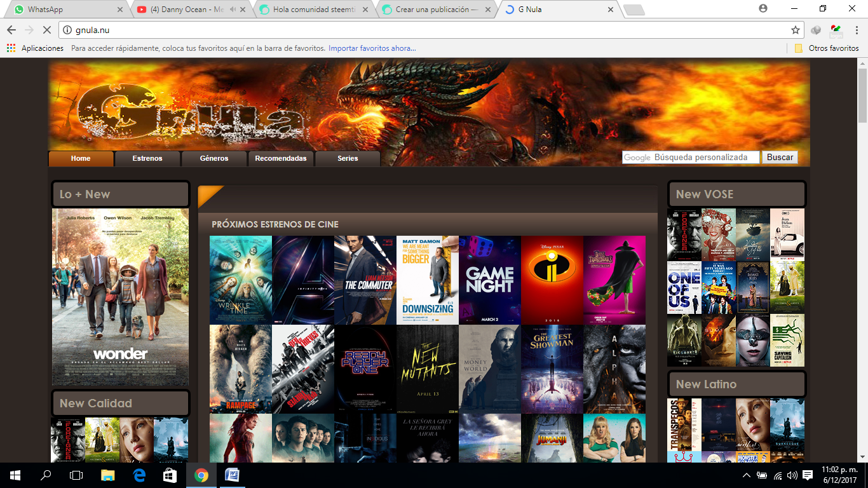Click the Importar favoritos ahora link
Viewport: 868px width, 488px height.
coord(372,48)
